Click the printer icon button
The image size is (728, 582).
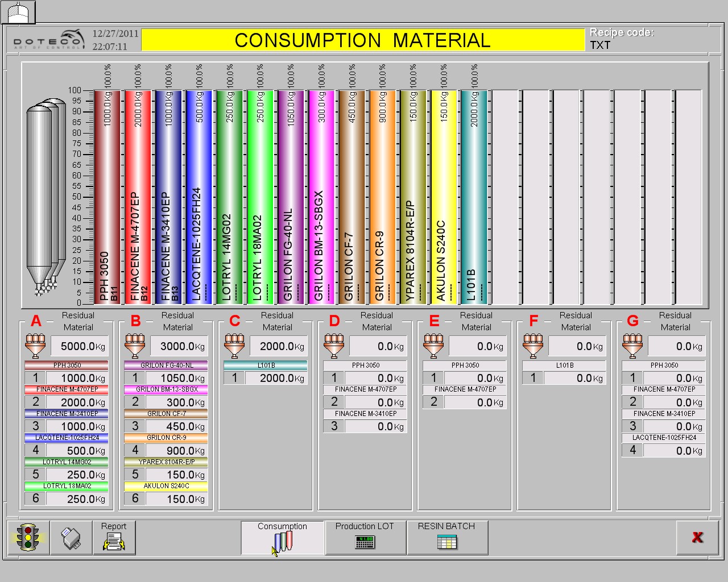[x=71, y=538]
